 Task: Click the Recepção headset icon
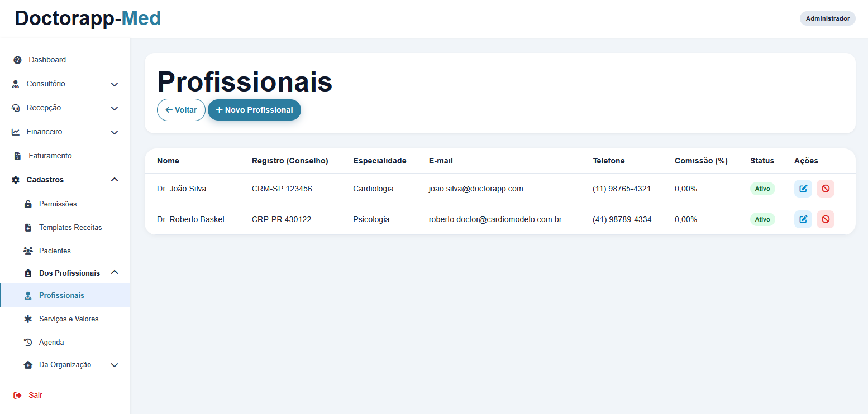coord(16,108)
